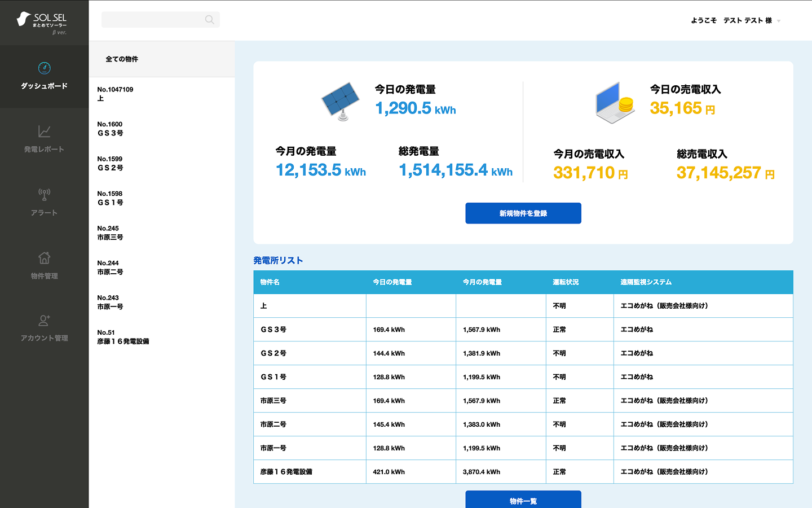
Task: Click the SOL SEL logo
Action: pyautogui.click(x=40, y=21)
